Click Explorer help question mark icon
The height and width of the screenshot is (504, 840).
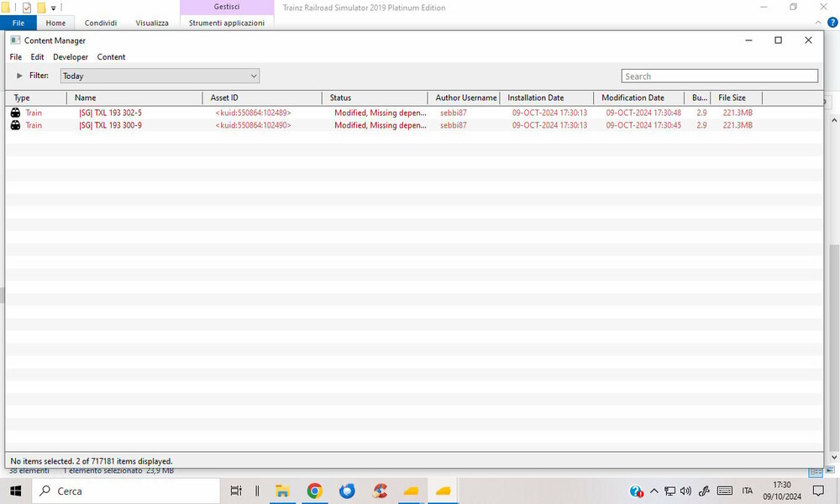point(832,23)
